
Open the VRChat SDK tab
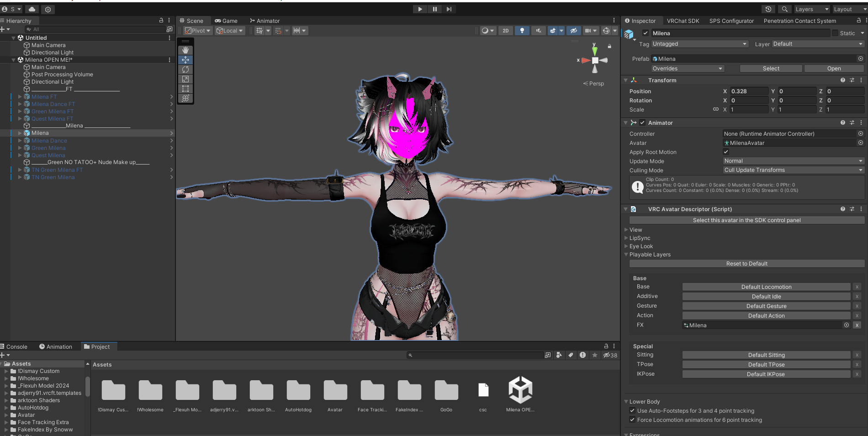point(683,21)
